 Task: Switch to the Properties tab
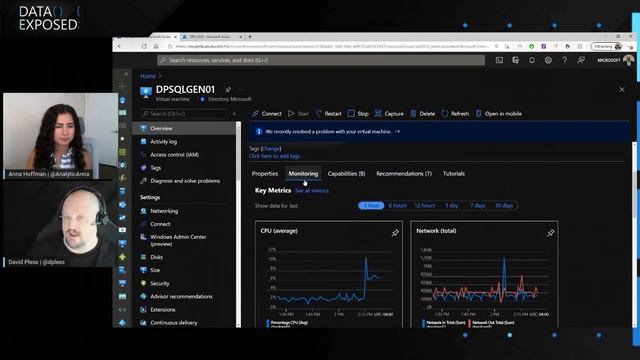264,173
